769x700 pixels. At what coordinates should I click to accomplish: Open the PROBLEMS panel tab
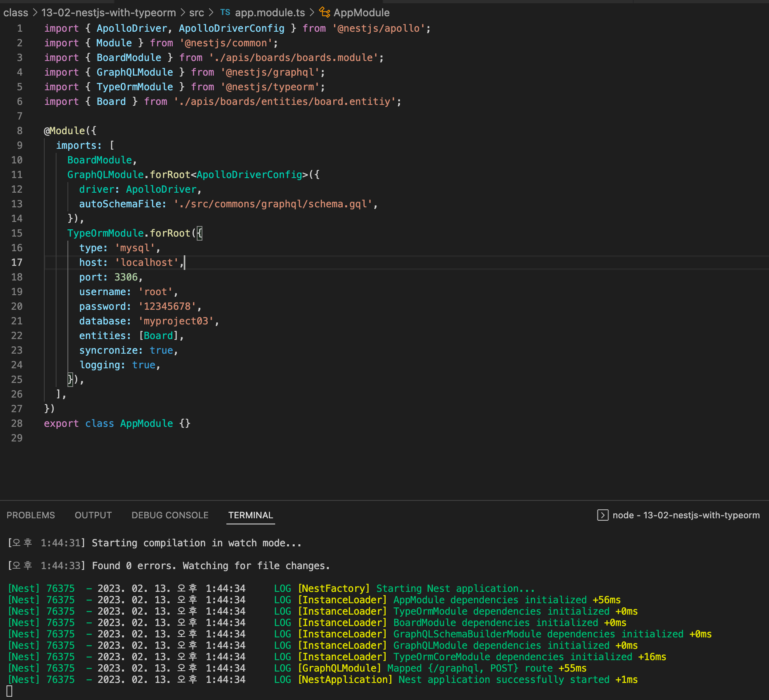click(30, 515)
